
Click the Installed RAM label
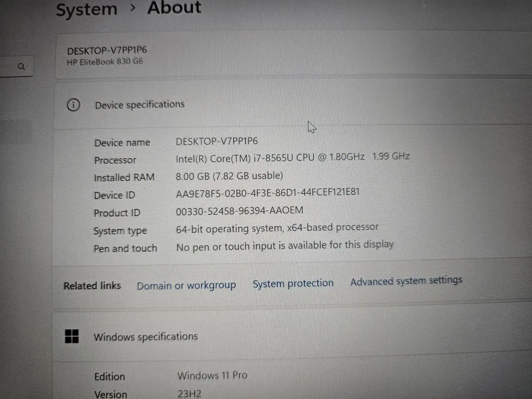[124, 177]
